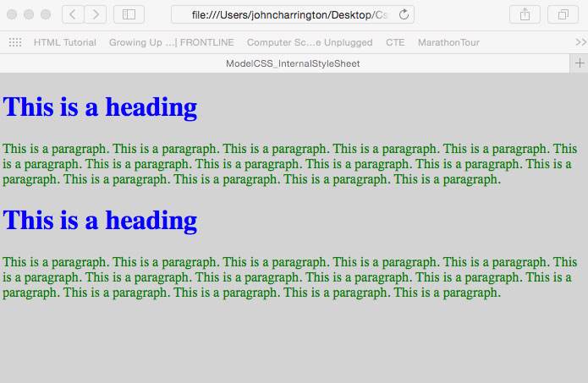Screen dimensions: 588x383
Task: Click the first blue heading
Action: (x=101, y=107)
